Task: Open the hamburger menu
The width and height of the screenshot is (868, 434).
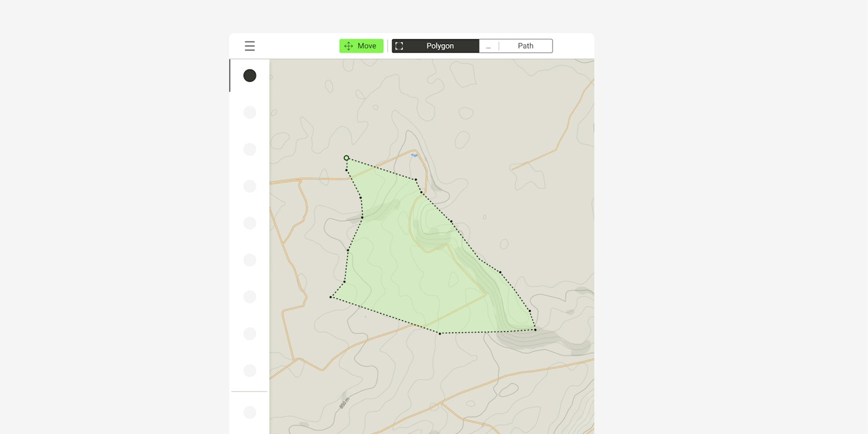Action: [x=250, y=46]
